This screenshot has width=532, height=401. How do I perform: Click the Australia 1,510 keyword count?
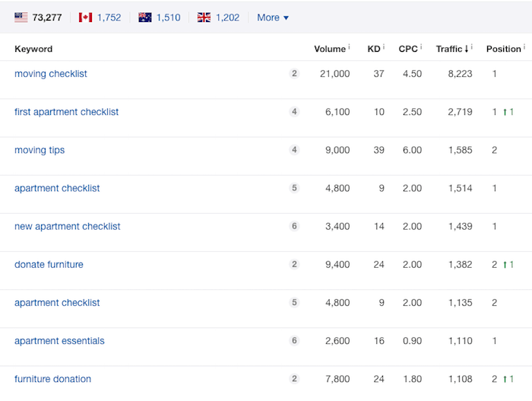[x=168, y=18]
